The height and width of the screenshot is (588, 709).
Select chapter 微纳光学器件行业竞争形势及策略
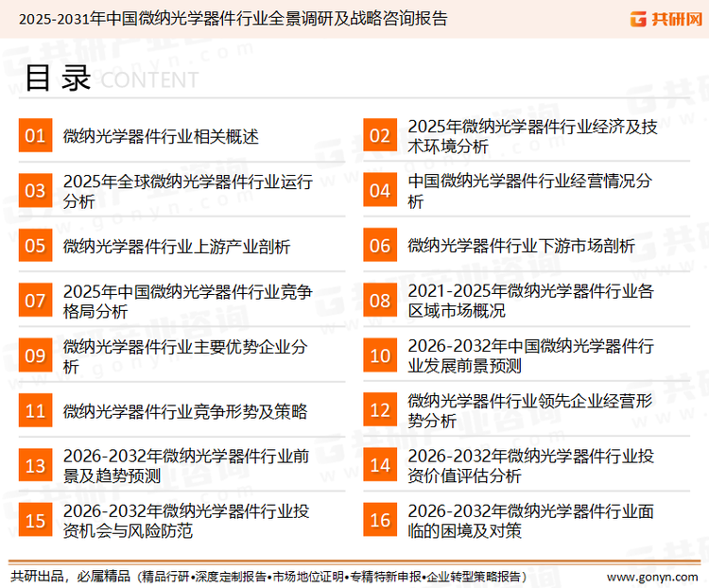pyautogui.click(x=185, y=411)
